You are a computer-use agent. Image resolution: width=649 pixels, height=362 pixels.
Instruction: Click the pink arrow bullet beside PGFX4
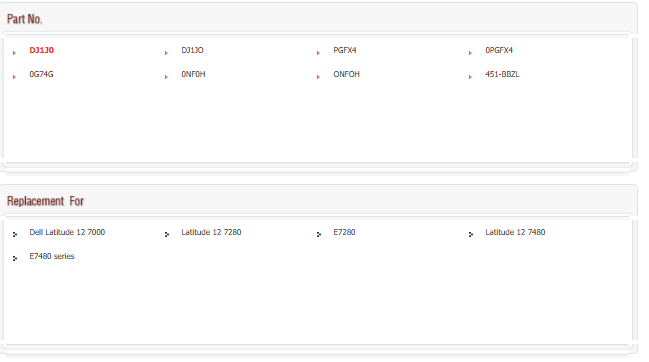[x=318, y=53]
